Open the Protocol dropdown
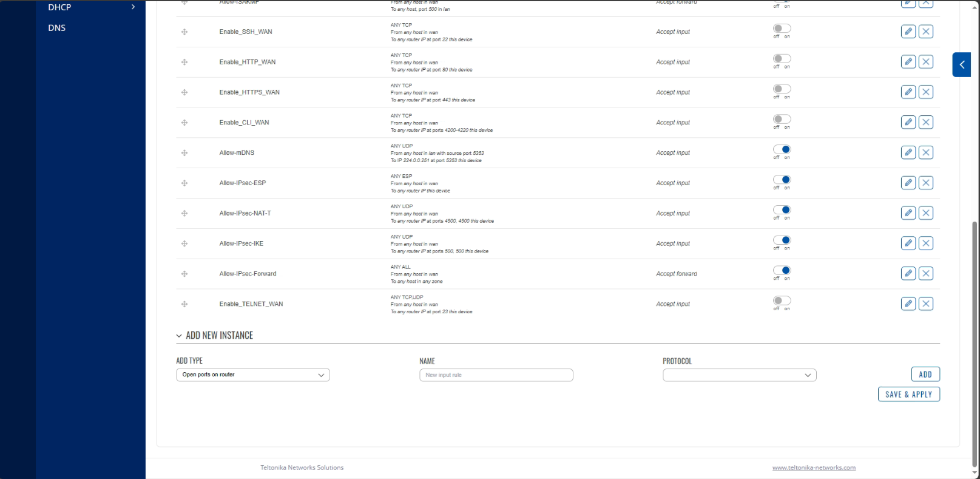The image size is (980, 479). point(740,375)
